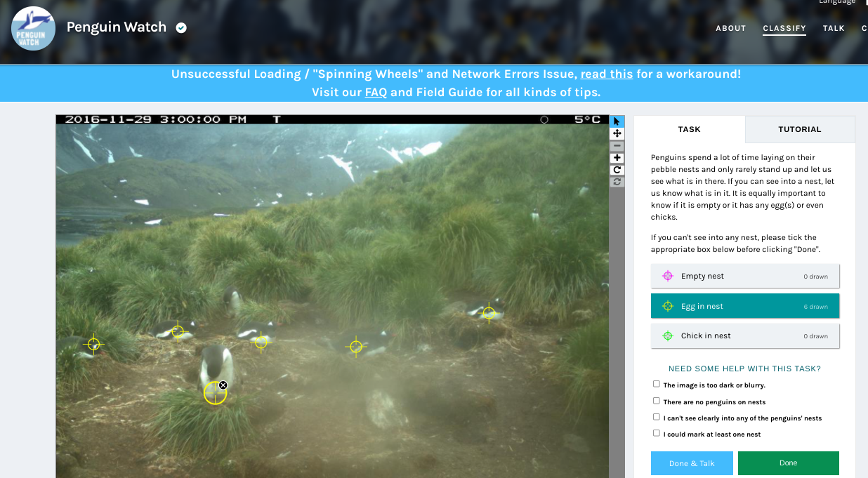
Task: Activate the pan/move image tool
Action: point(617,133)
